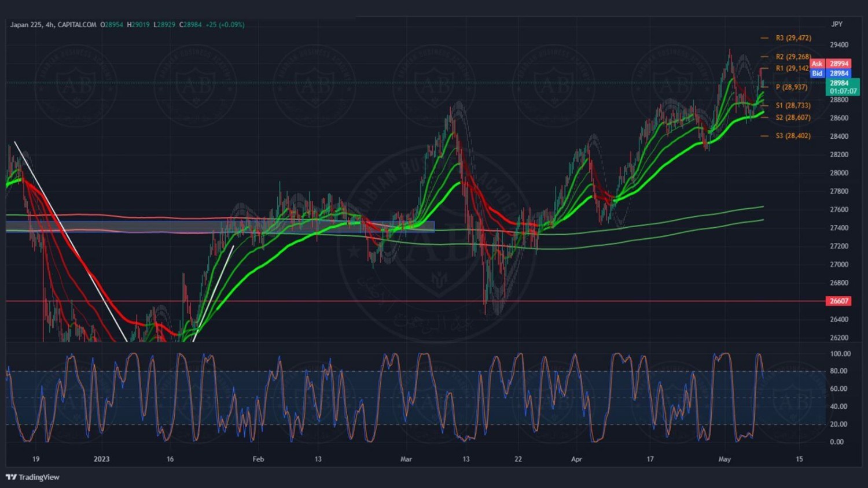Image resolution: width=868 pixels, height=488 pixels.
Task: Select the red horizontal line at 26607
Action: point(415,301)
